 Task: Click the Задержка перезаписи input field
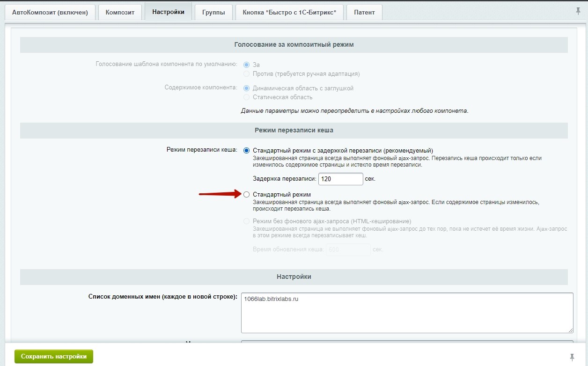340,179
